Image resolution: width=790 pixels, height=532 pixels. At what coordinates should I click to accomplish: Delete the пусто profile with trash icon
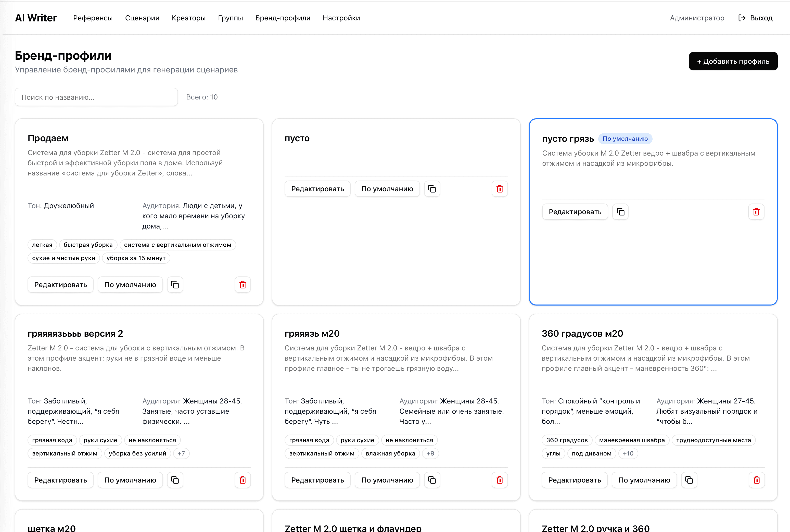click(x=500, y=189)
